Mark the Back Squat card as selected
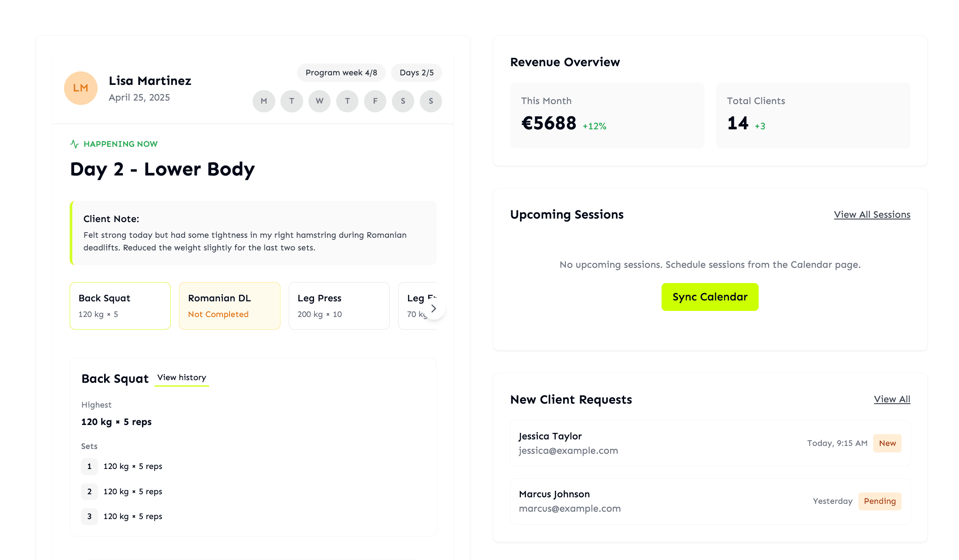 point(120,305)
